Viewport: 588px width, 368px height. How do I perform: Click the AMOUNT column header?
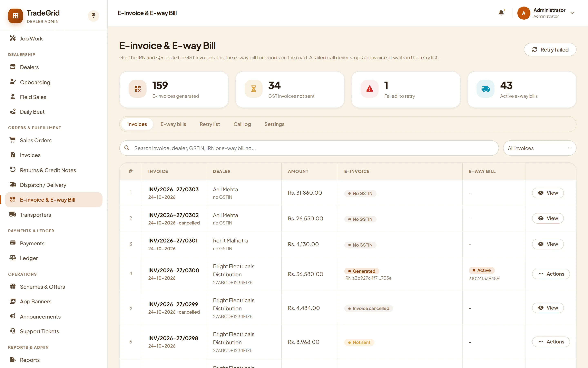coord(298,171)
